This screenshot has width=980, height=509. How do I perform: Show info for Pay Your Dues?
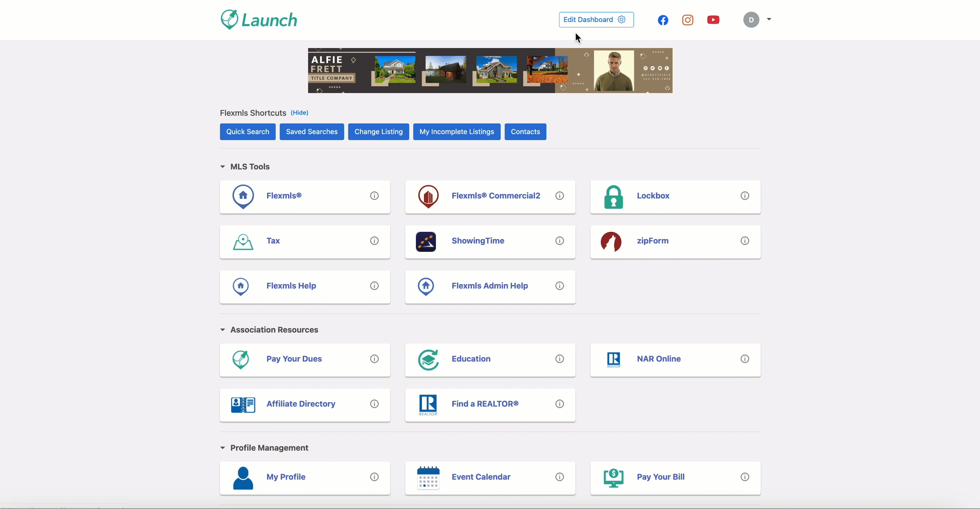(375, 359)
